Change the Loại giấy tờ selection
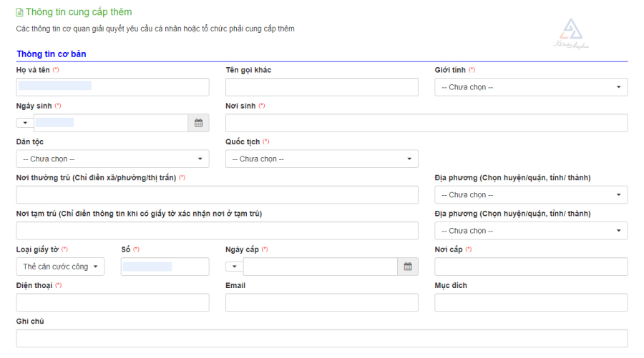This screenshot has height=358, width=644. 60,267
